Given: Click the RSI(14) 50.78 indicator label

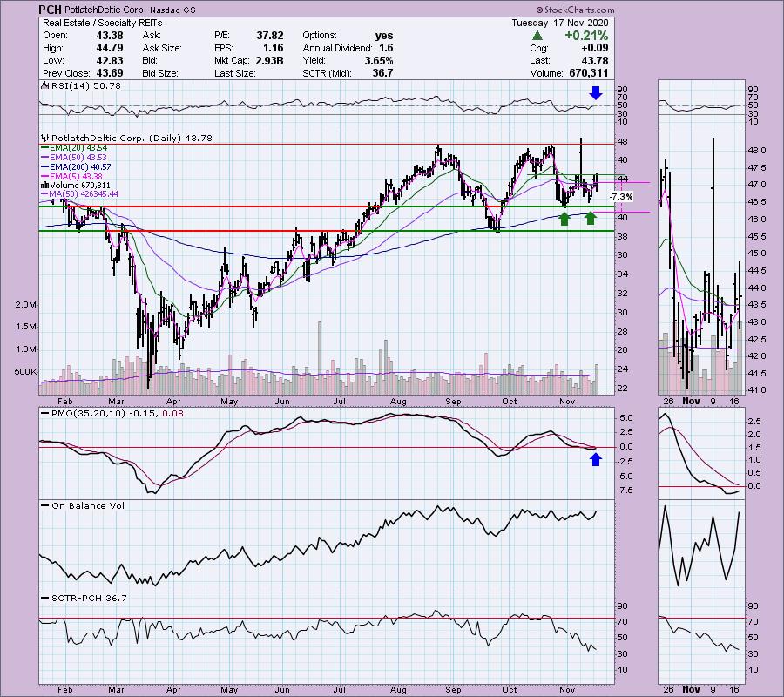Looking at the screenshot, I should pyautogui.click(x=86, y=86).
